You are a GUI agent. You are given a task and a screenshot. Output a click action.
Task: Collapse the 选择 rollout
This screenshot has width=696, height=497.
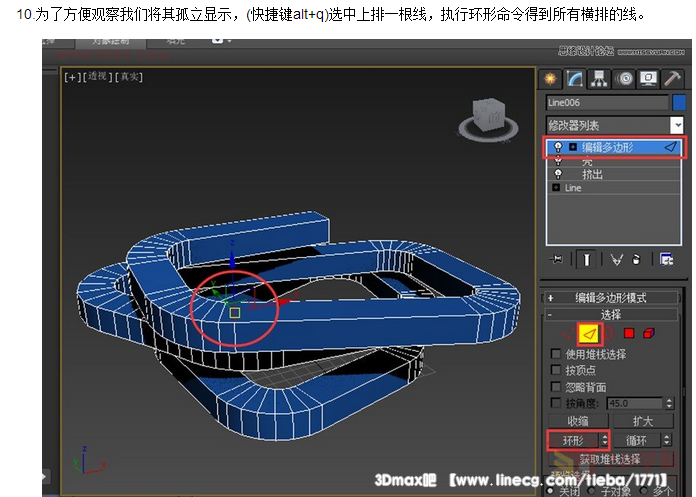coord(611,315)
